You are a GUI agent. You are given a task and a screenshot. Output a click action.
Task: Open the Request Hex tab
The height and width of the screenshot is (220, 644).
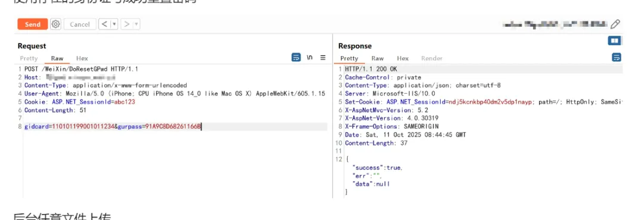tap(82, 58)
